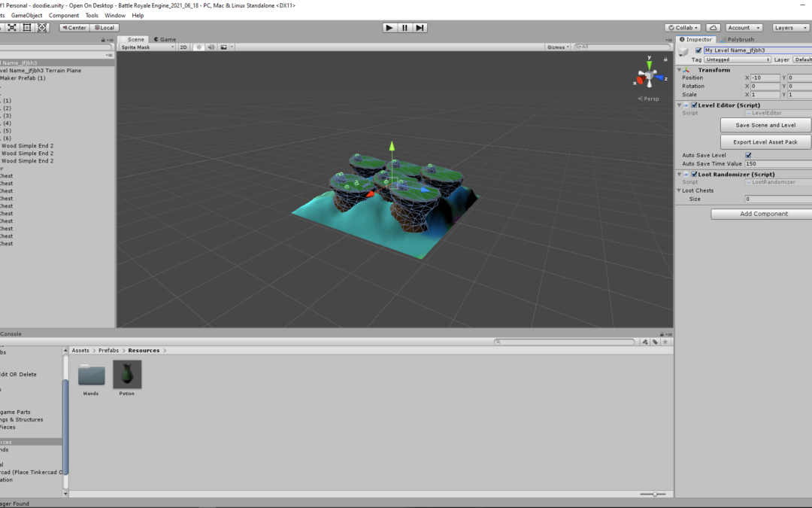The height and width of the screenshot is (508, 812).
Task: Switch to the Game tab
Action: tap(165, 39)
